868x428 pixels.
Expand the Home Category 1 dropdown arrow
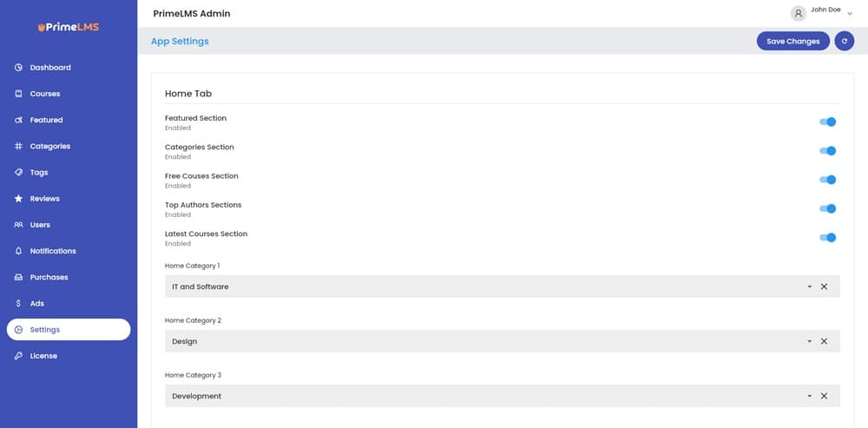[809, 286]
